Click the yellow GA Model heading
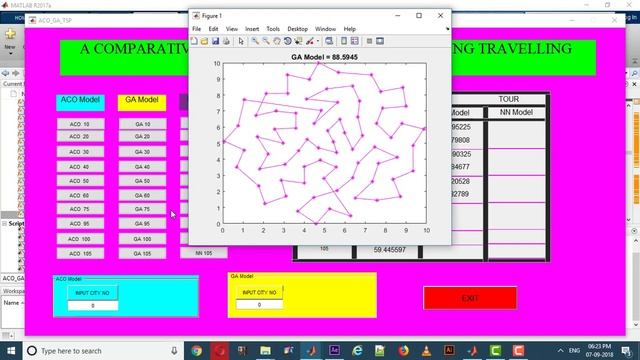 [142, 102]
